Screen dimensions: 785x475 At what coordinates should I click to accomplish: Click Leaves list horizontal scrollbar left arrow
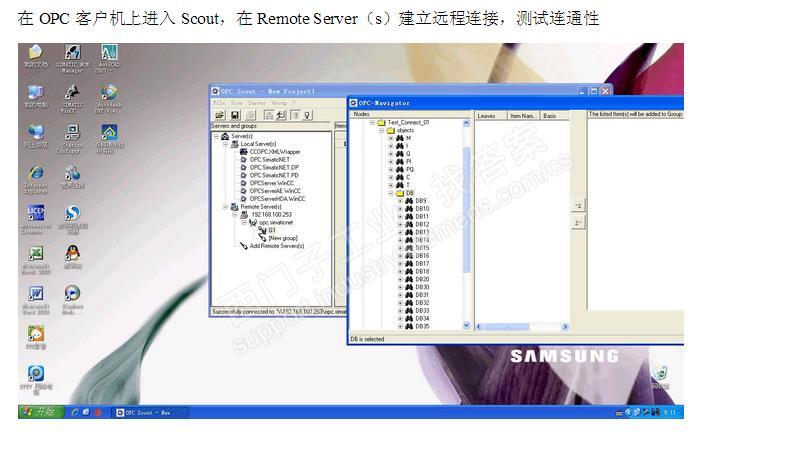click(479, 327)
